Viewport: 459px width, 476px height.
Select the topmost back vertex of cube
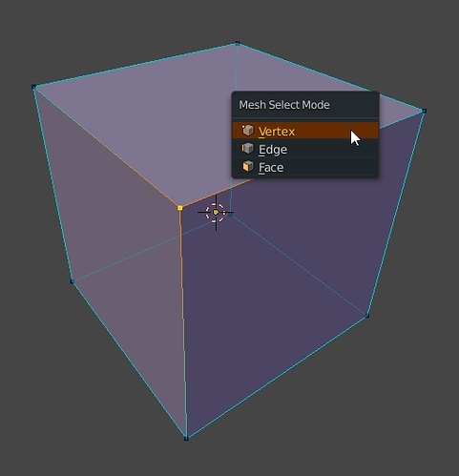click(237, 43)
